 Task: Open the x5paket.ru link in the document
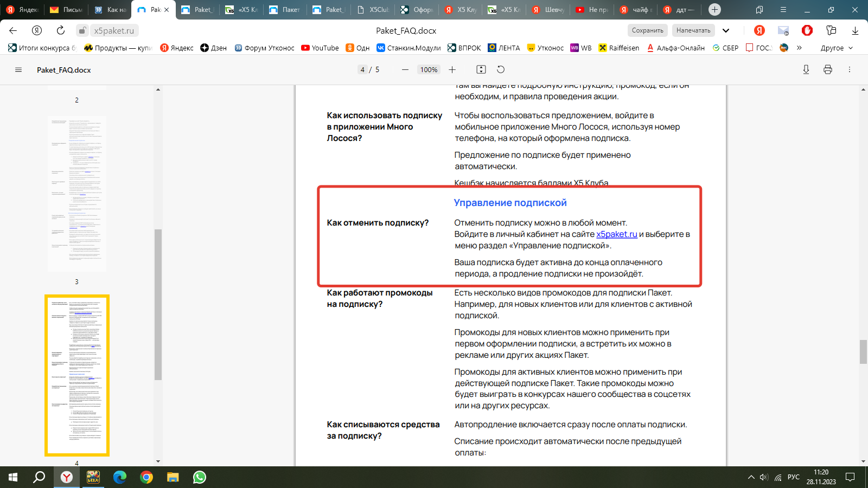coord(616,234)
